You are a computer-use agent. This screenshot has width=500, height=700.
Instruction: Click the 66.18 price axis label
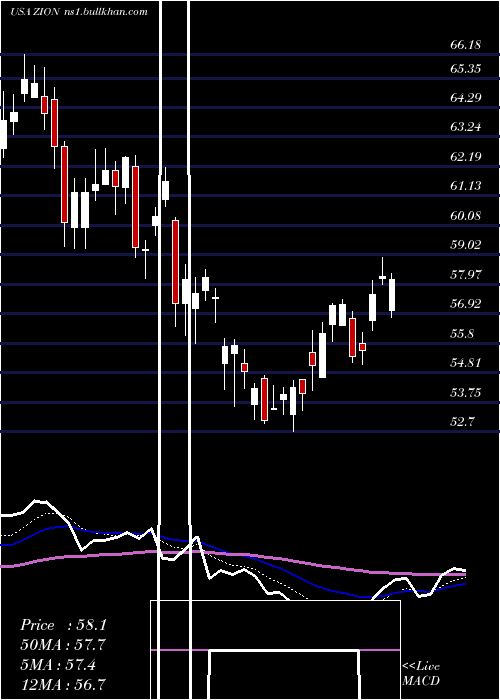[466, 45]
